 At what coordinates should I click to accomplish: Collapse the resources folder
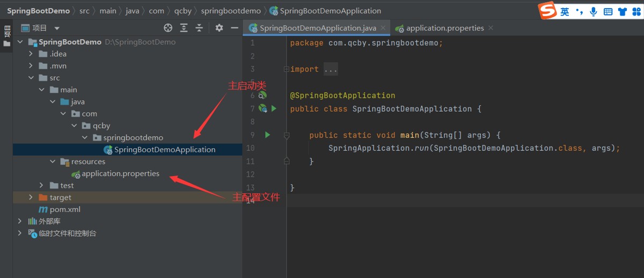click(52, 162)
